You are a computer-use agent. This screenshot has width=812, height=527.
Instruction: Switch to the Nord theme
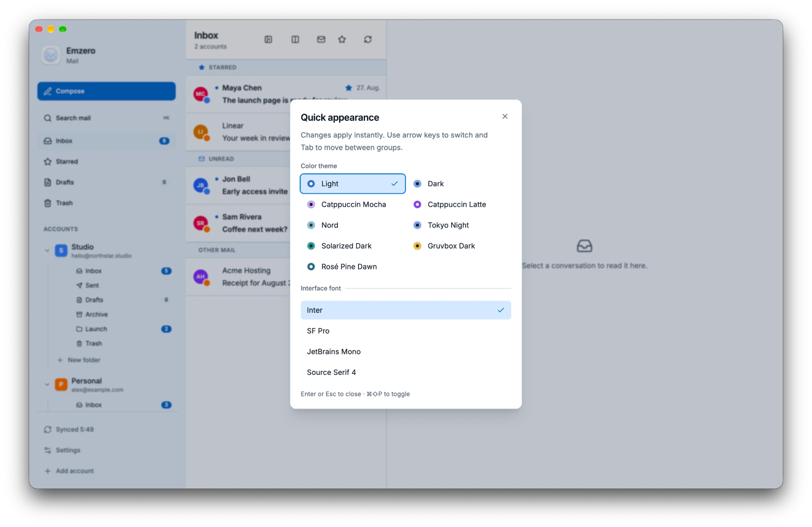tap(353, 225)
